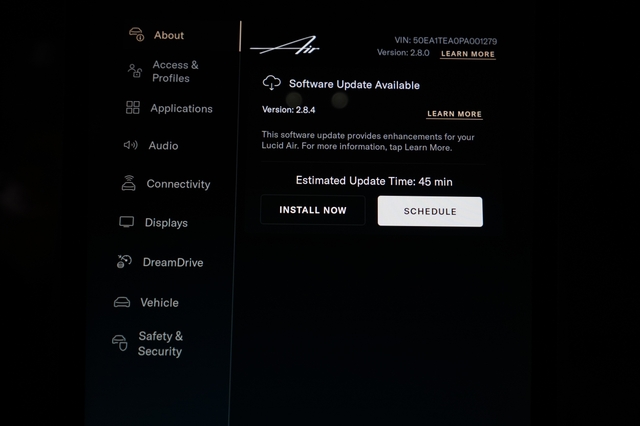The height and width of the screenshot is (426, 640).
Task: Go to Audio settings
Action: click(x=163, y=145)
